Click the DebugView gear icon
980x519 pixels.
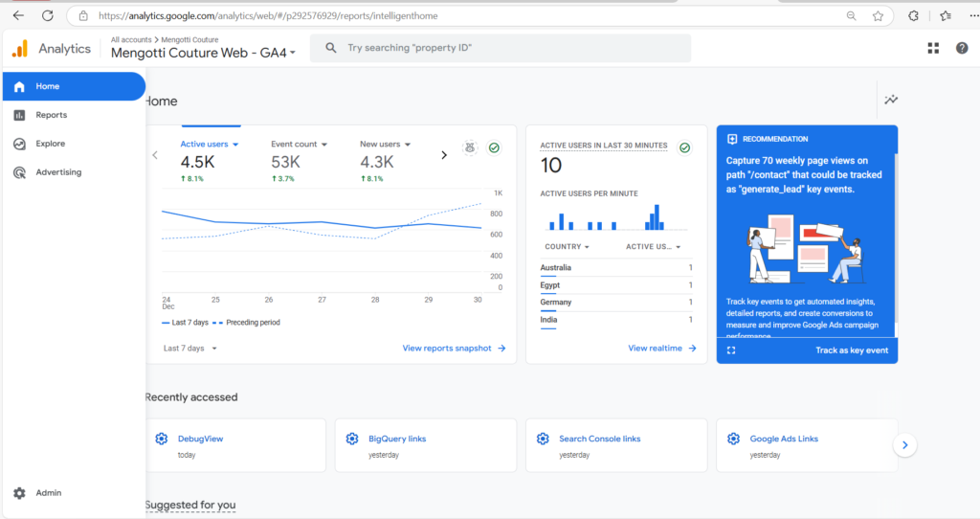(x=161, y=439)
